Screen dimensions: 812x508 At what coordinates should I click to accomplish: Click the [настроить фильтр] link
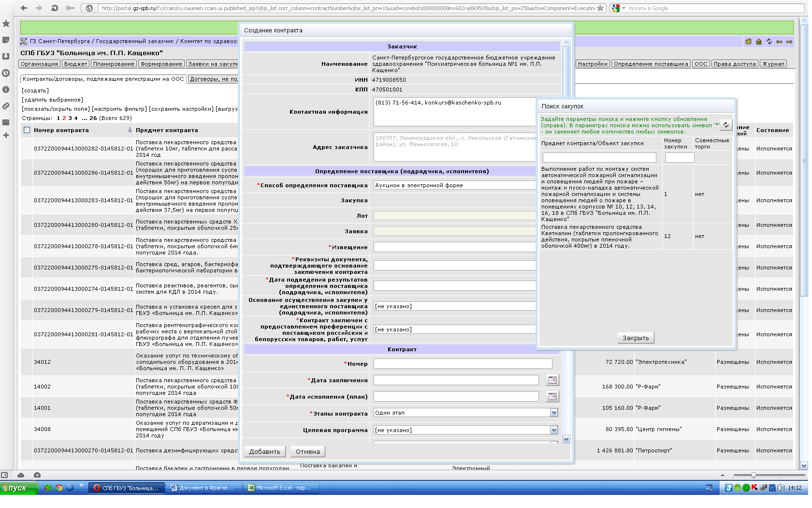pyautogui.click(x=119, y=109)
